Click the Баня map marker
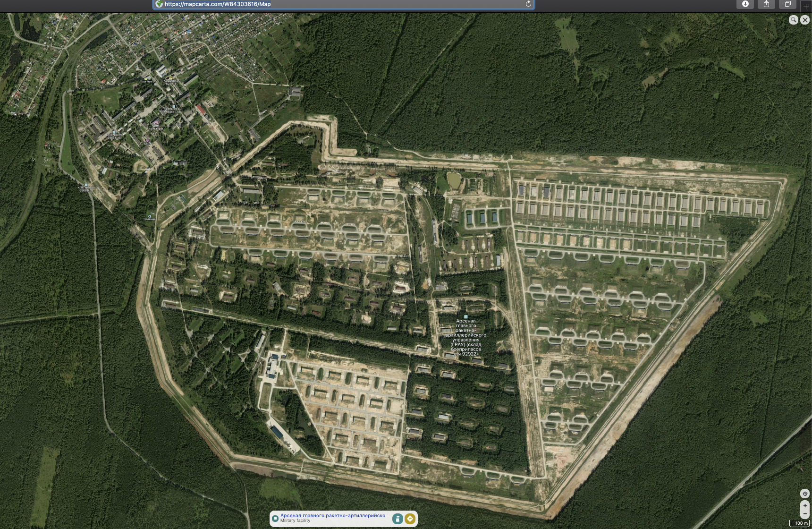812x529 pixels. (147, 141)
